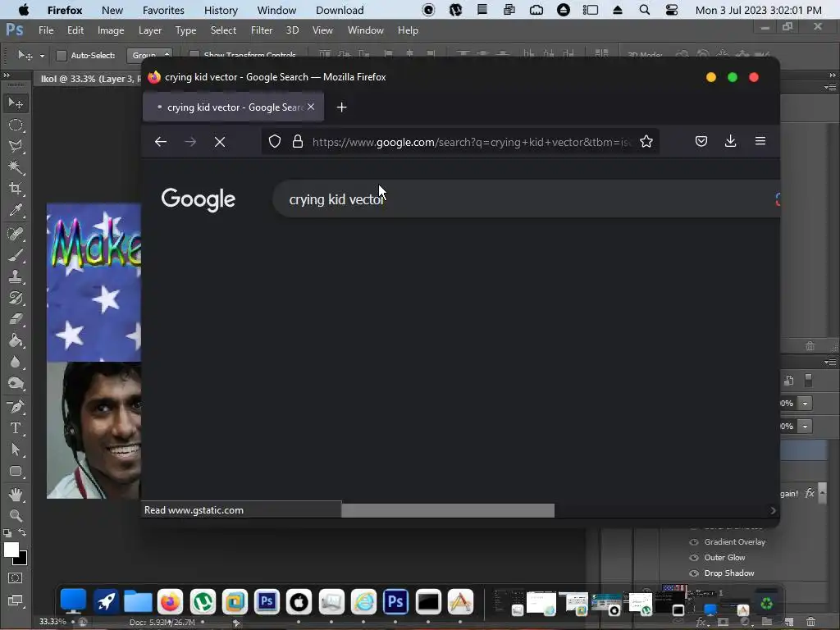Screen dimensions: 840x630
Task: Show site security lock info
Action: [297, 141]
